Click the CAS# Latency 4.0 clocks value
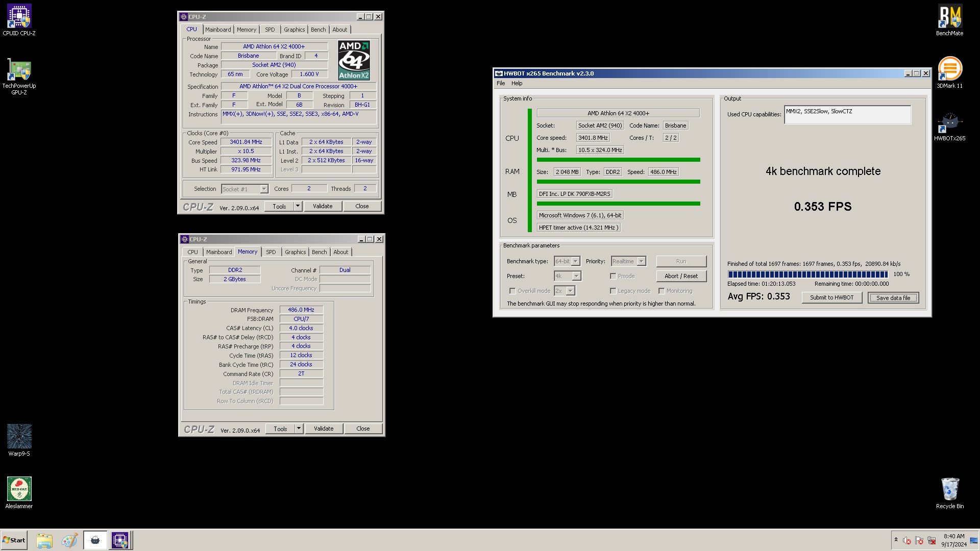 point(301,328)
